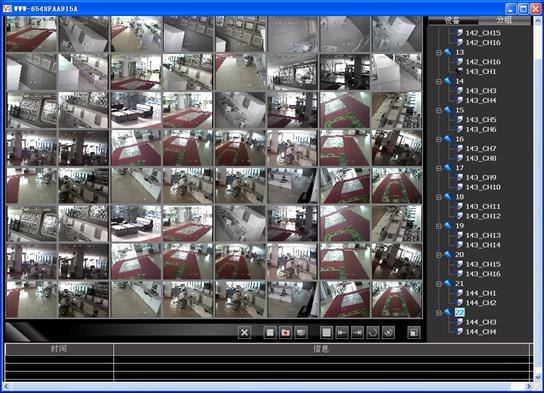This screenshot has height=393, width=544.
Task: Collapse tree group 21
Action: pyautogui.click(x=439, y=284)
